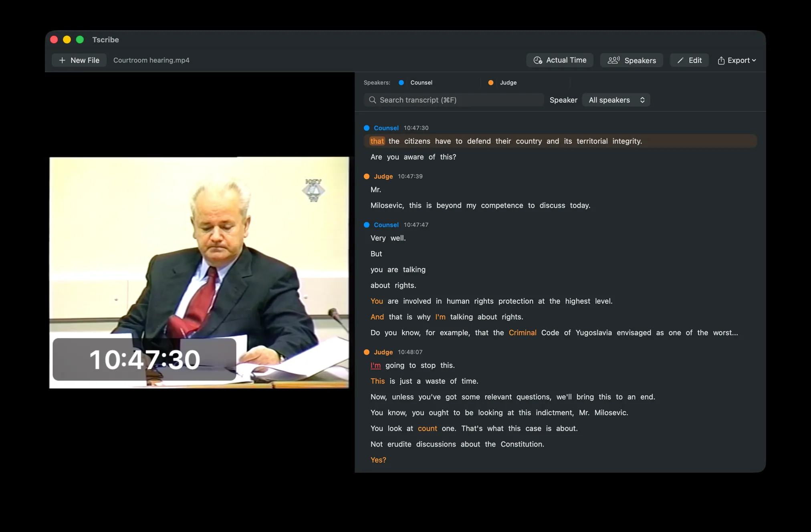Click the clock icon beside Actual Time
Viewport: 811px width, 532px height.
538,60
